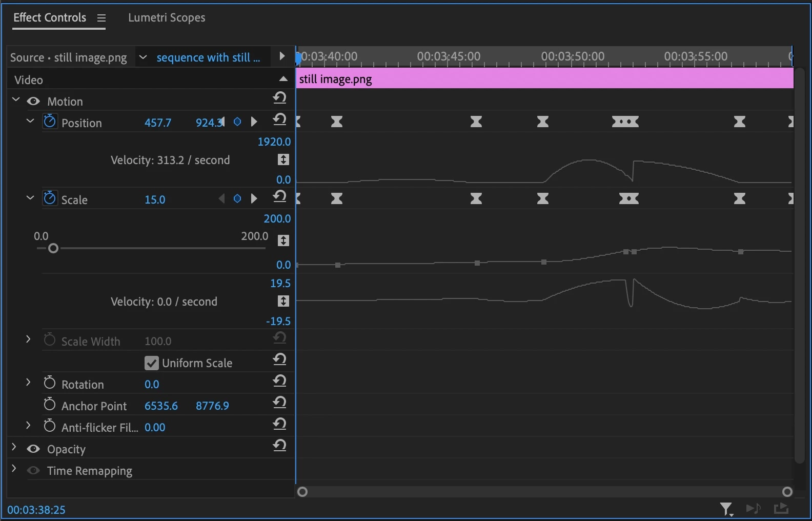Toggle the Opacity effect eye icon
This screenshot has width=812, height=521.
click(33, 449)
